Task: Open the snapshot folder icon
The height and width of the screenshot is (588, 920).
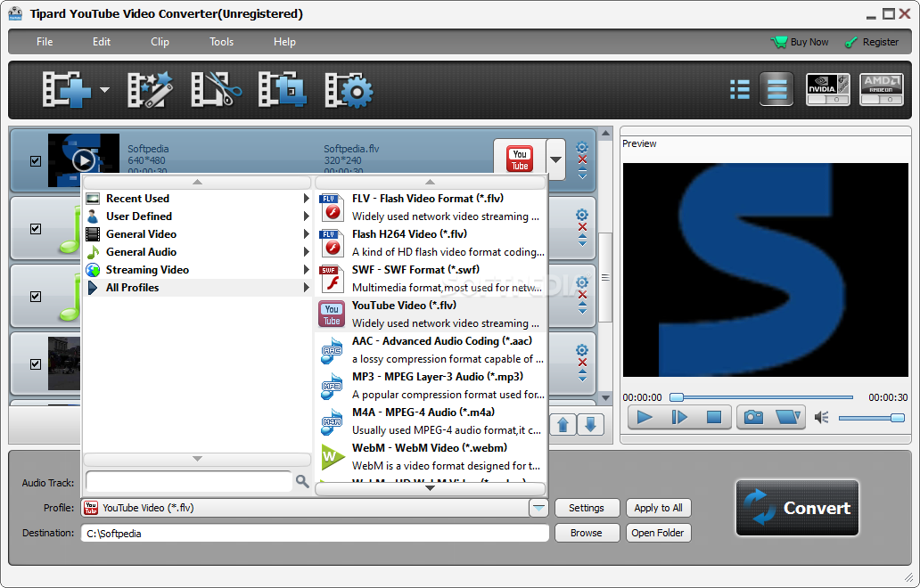Action: point(787,418)
